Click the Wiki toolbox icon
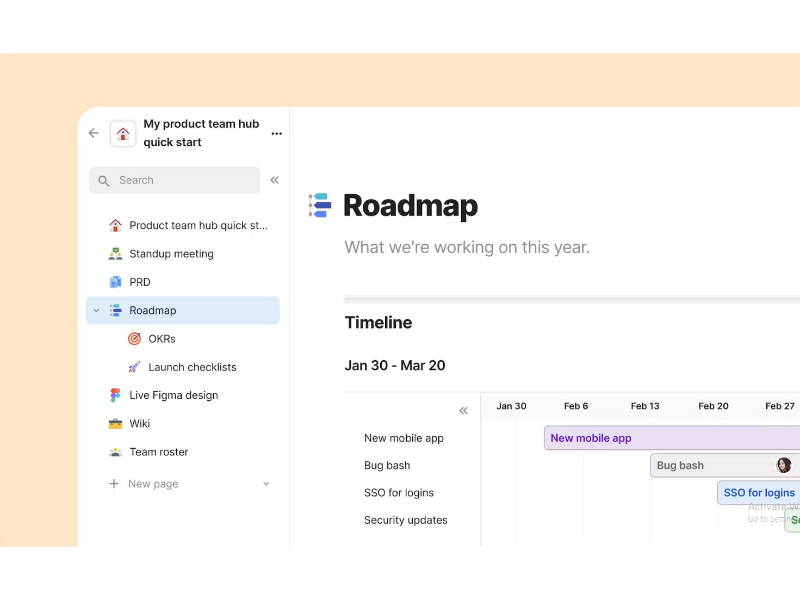 pos(115,423)
